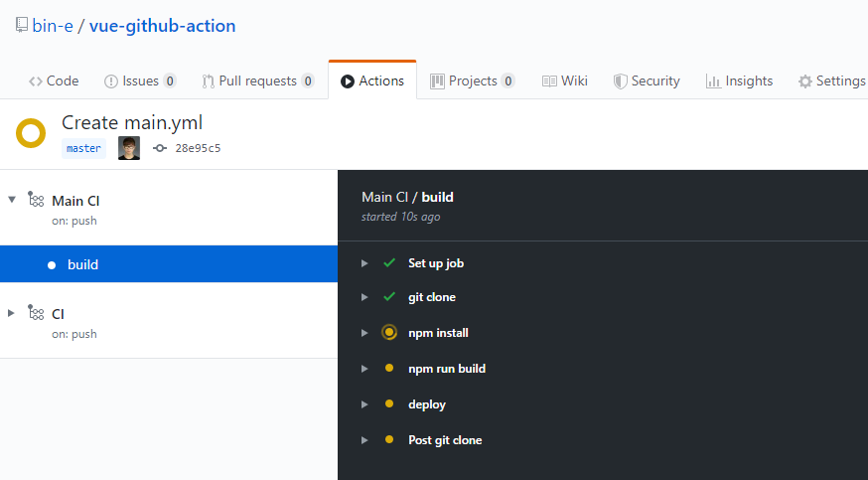The height and width of the screenshot is (480, 868).
Task: Click the repository book icon
Action: point(22,25)
